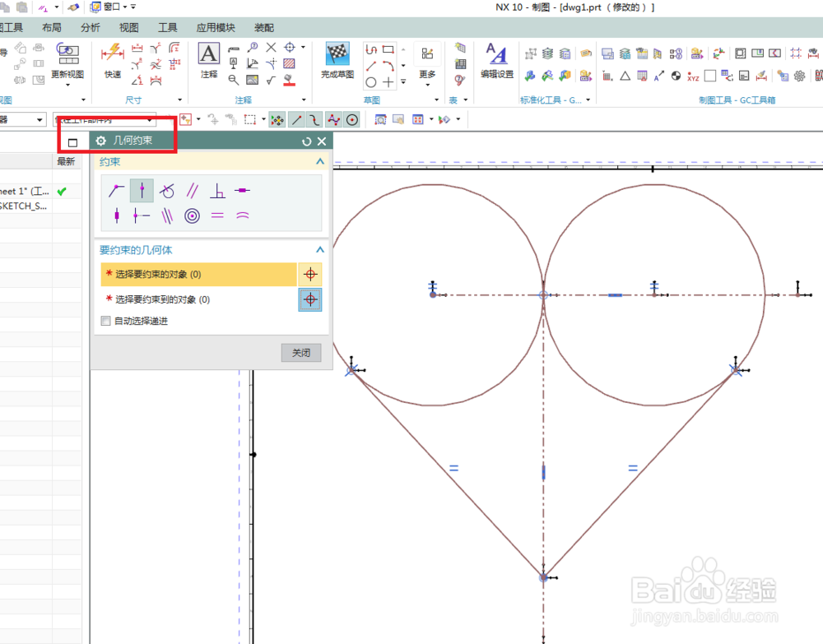This screenshot has width=823, height=644.
Task: Select the Arc sketch tool
Action: [x=388, y=66]
